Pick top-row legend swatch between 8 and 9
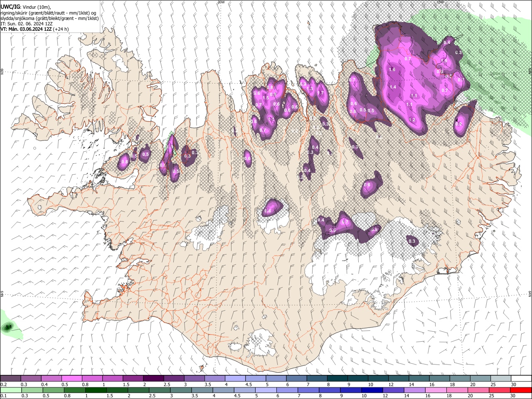 (337, 379)
